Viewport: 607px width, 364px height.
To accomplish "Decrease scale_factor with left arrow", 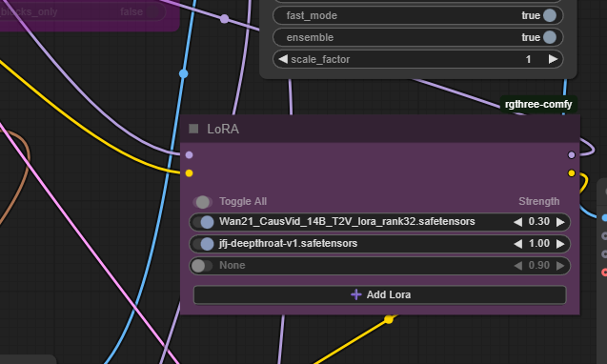I will pos(283,59).
